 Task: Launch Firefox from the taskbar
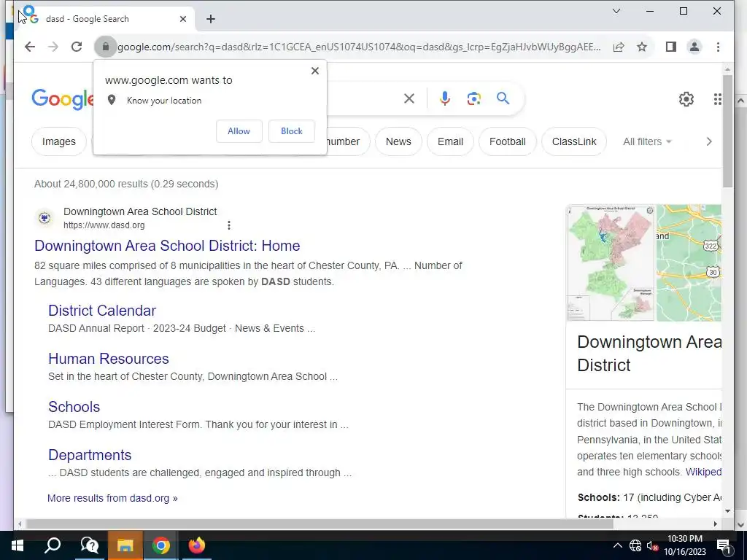pos(196,545)
